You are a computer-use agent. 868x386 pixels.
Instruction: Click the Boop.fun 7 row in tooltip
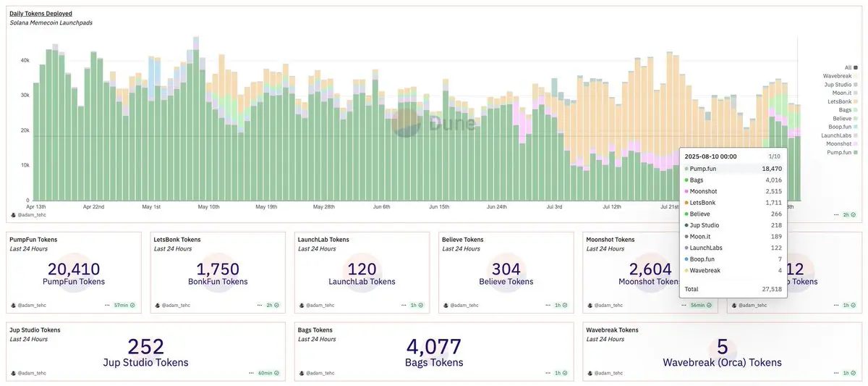point(733,259)
